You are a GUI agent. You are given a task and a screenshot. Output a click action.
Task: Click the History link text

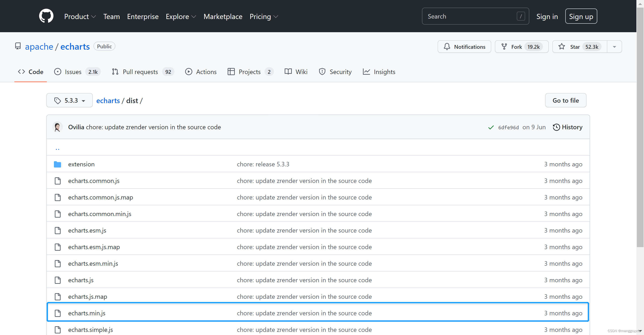(572, 127)
